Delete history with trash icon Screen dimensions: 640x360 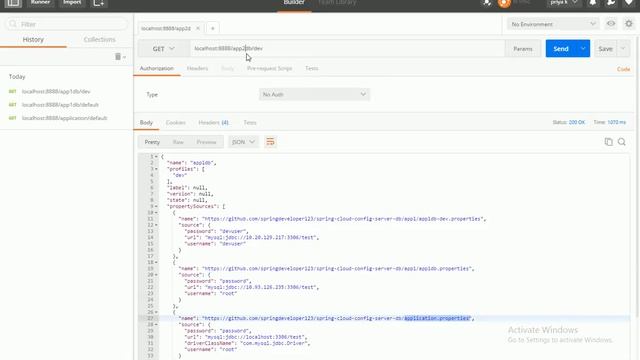(118, 57)
